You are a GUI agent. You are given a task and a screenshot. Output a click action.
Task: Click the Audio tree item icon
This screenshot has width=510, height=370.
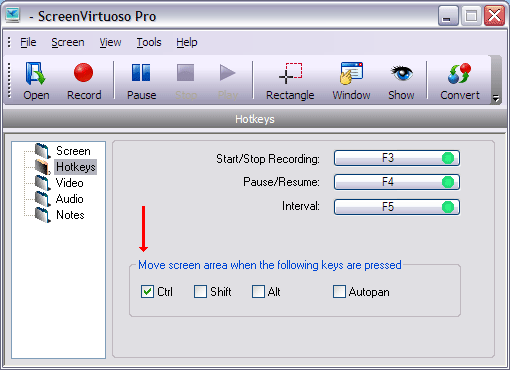tap(43, 199)
